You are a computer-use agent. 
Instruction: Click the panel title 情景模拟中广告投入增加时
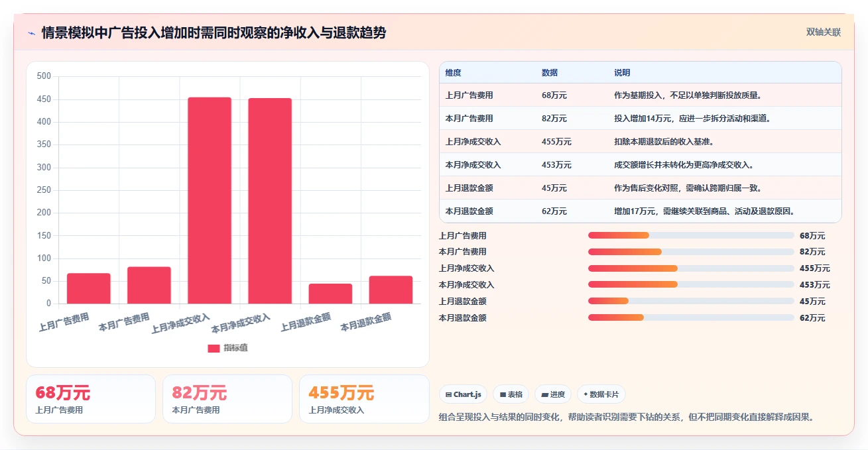pos(214,33)
